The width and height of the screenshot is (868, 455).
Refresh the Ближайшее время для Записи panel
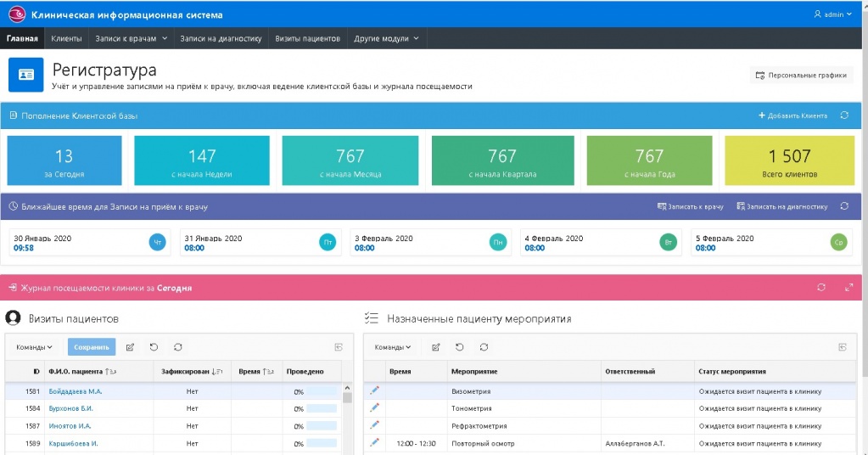tap(844, 206)
